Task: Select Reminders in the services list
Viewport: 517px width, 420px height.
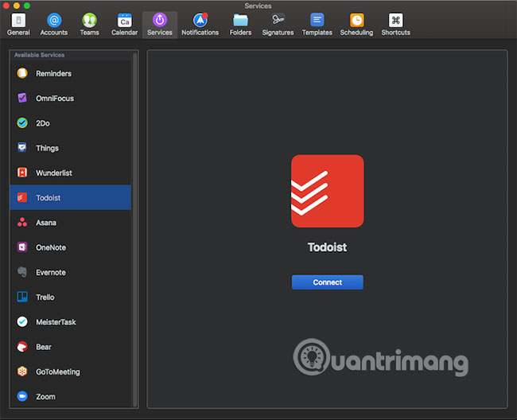Action: 71,73
